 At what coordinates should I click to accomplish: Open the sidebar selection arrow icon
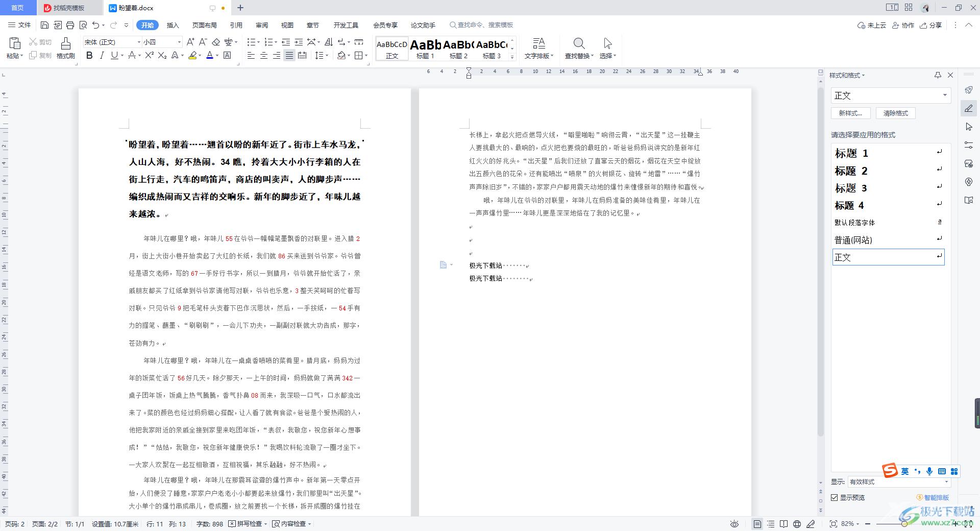[969, 127]
